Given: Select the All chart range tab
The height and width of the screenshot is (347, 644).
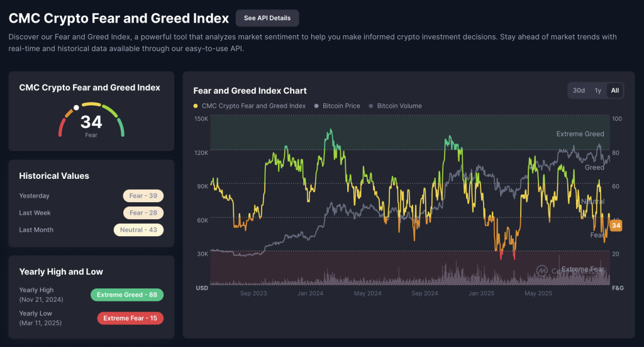Looking at the screenshot, I should (x=615, y=91).
